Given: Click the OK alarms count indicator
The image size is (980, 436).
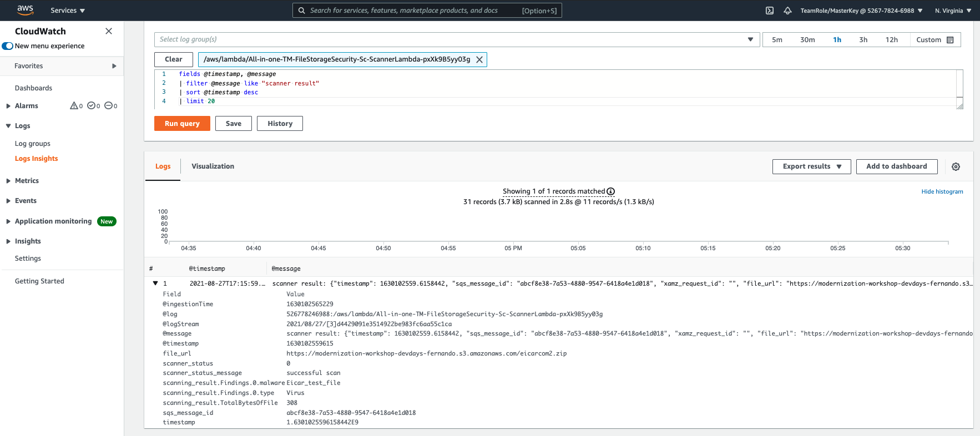Looking at the screenshot, I should [94, 106].
